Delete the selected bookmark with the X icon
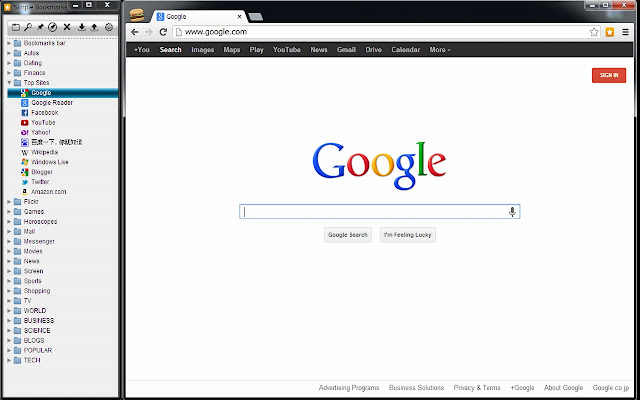The image size is (640, 400). [67, 27]
